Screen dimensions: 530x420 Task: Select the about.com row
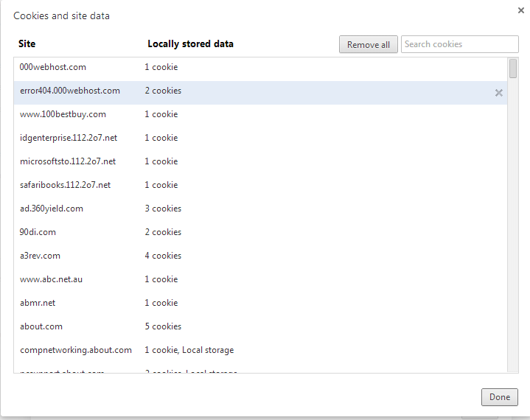260,329
